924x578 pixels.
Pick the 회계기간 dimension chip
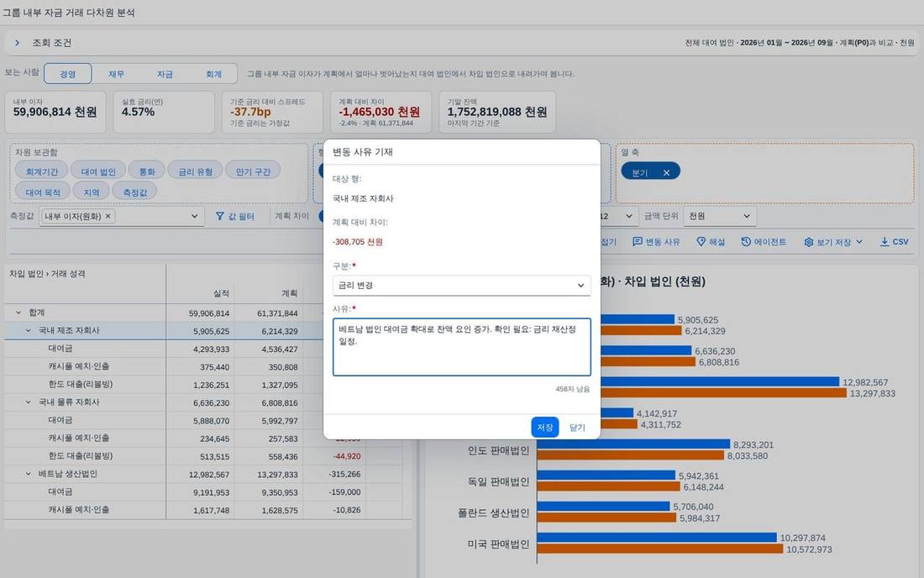tap(42, 171)
